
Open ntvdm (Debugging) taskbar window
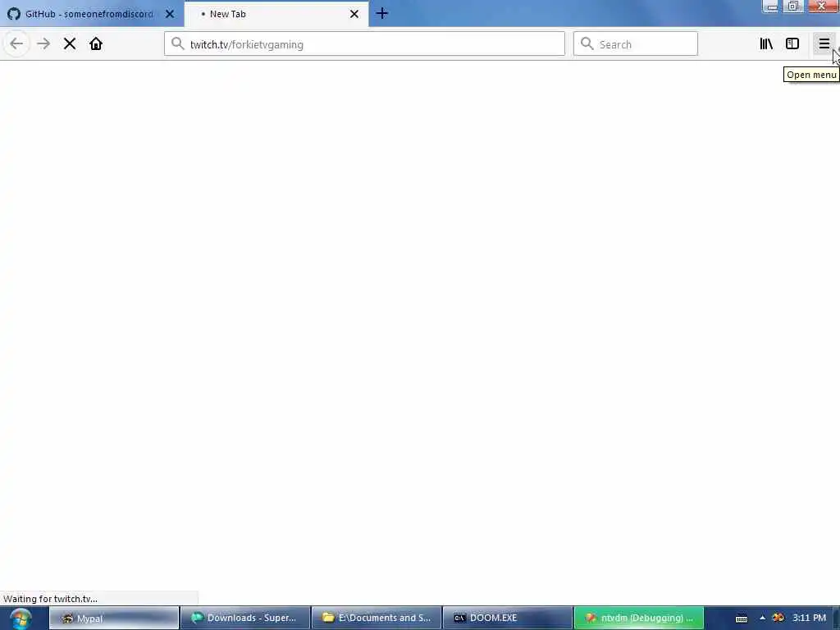tap(639, 619)
